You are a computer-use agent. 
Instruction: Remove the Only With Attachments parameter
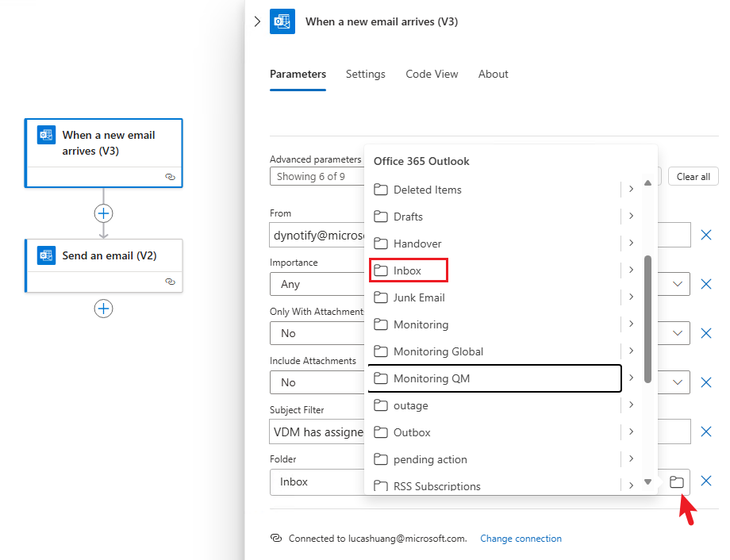[705, 333]
